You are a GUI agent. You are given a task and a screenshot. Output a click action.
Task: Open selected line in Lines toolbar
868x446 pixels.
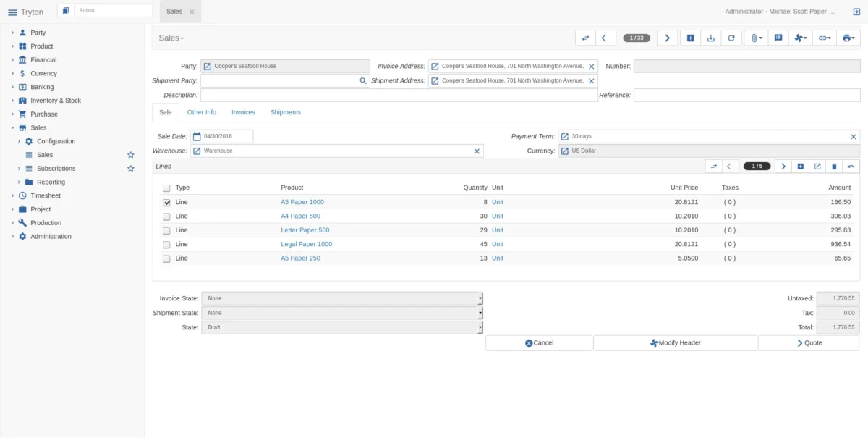pos(817,167)
